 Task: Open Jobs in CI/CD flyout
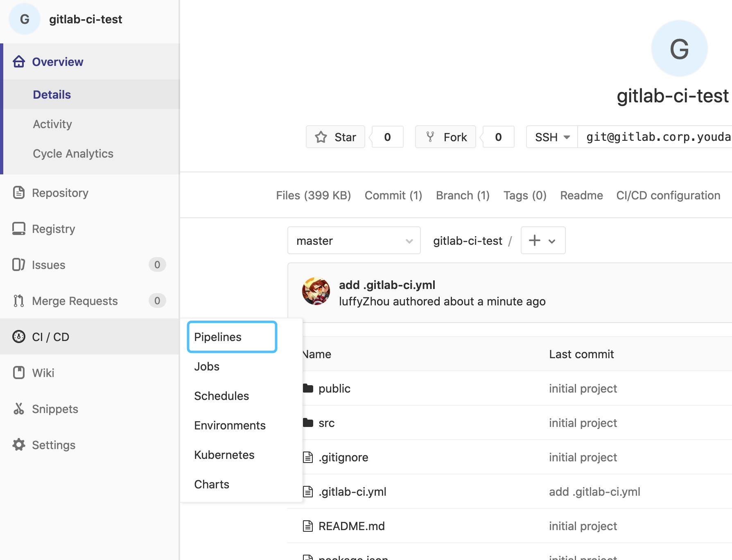pos(207,366)
